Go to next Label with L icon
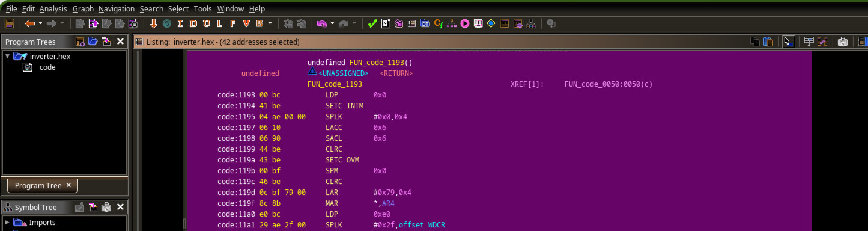Image resolution: width=868 pixels, height=231 pixels. pyautogui.click(x=219, y=23)
